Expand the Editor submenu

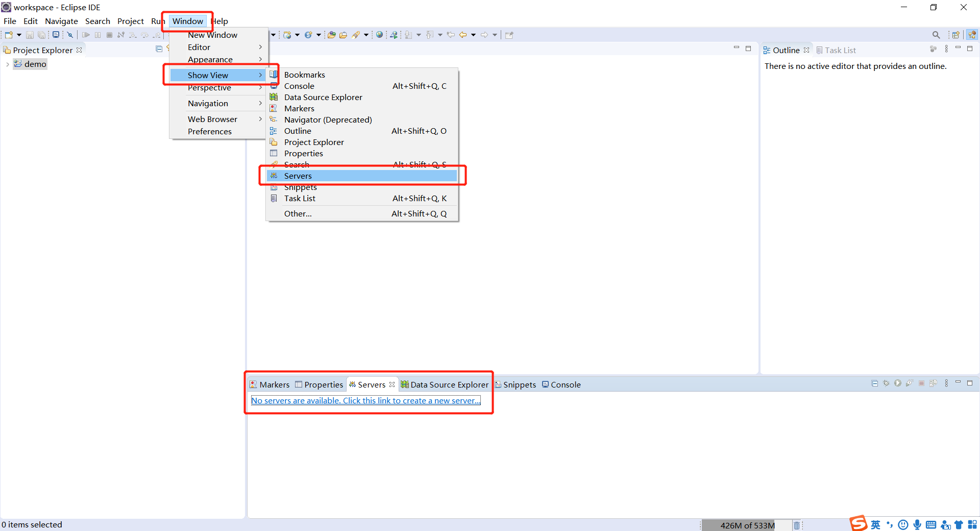218,47
